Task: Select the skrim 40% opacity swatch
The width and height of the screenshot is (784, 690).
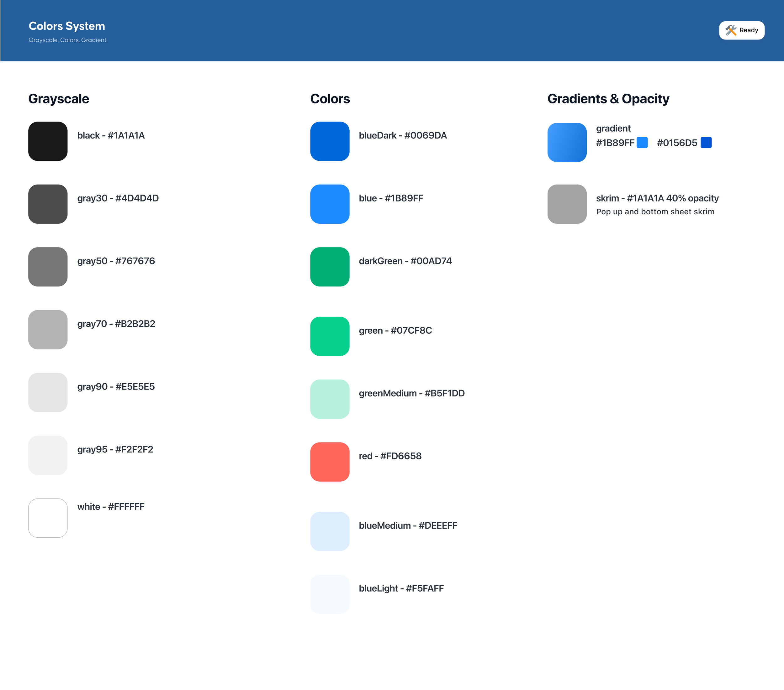Action: 567,204
